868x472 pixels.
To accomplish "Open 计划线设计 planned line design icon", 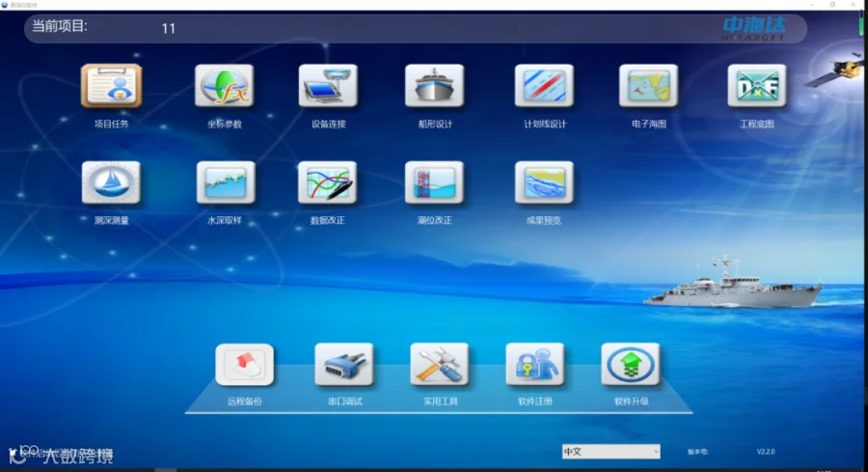I will [x=544, y=86].
